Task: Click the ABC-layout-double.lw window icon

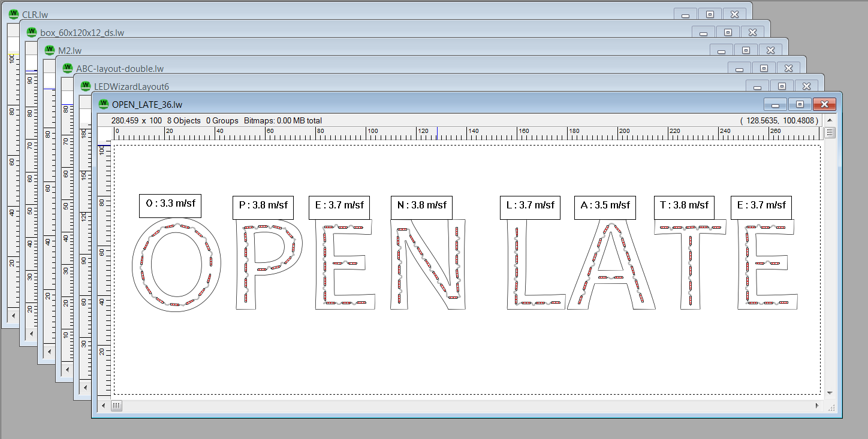Action: point(68,68)
